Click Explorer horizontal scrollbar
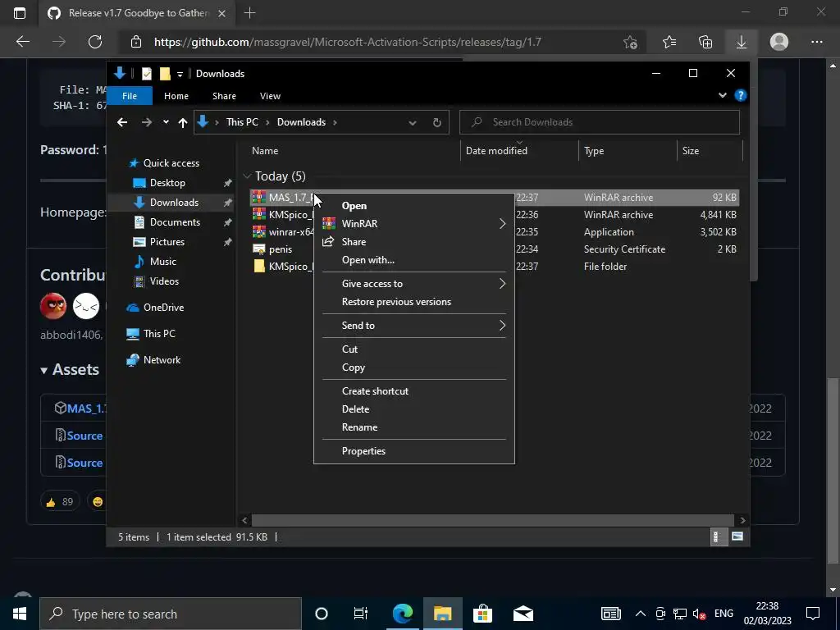The width and height of the screenshot is (840, 630). pyautogui.click(x=493, y=519)
